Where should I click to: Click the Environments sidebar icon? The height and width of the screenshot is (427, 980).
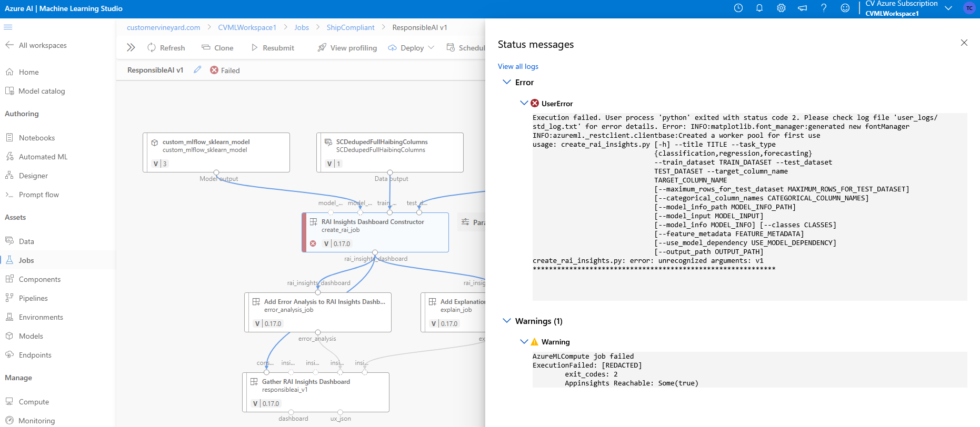coord(9,317)
